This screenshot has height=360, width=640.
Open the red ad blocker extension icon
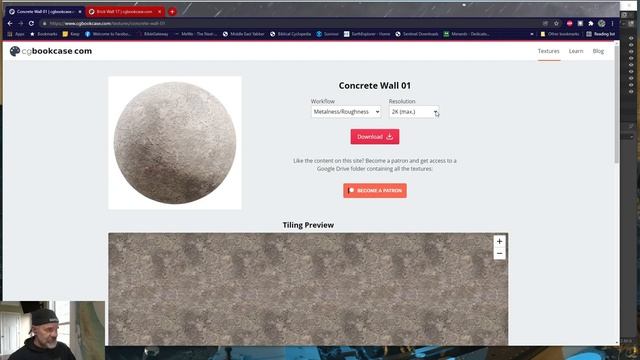(570, 24)
